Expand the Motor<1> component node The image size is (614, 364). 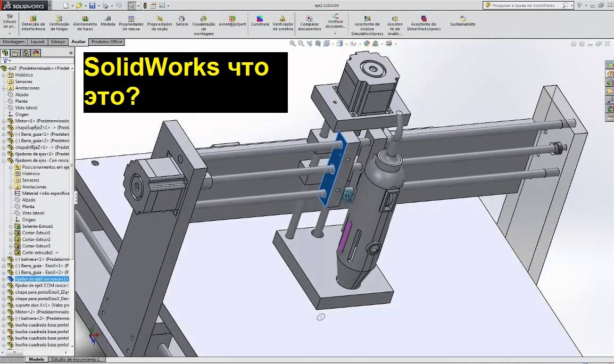(4, 121)
